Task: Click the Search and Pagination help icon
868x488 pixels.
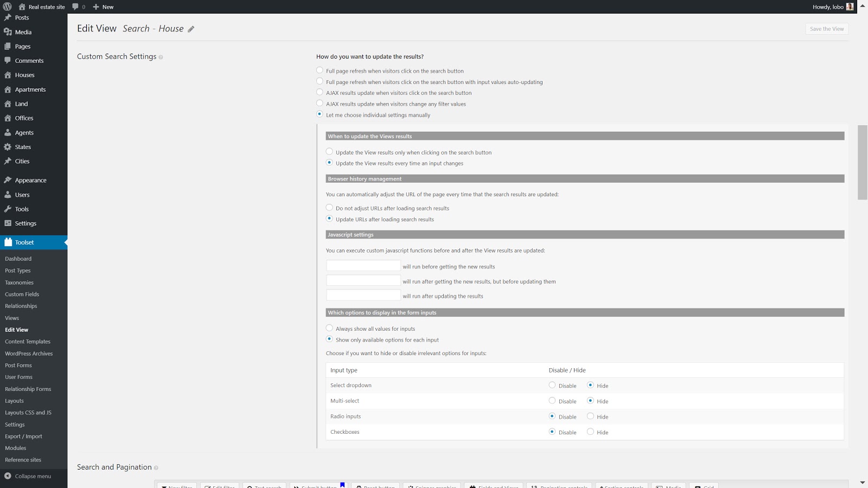Action: pos(156,468)
